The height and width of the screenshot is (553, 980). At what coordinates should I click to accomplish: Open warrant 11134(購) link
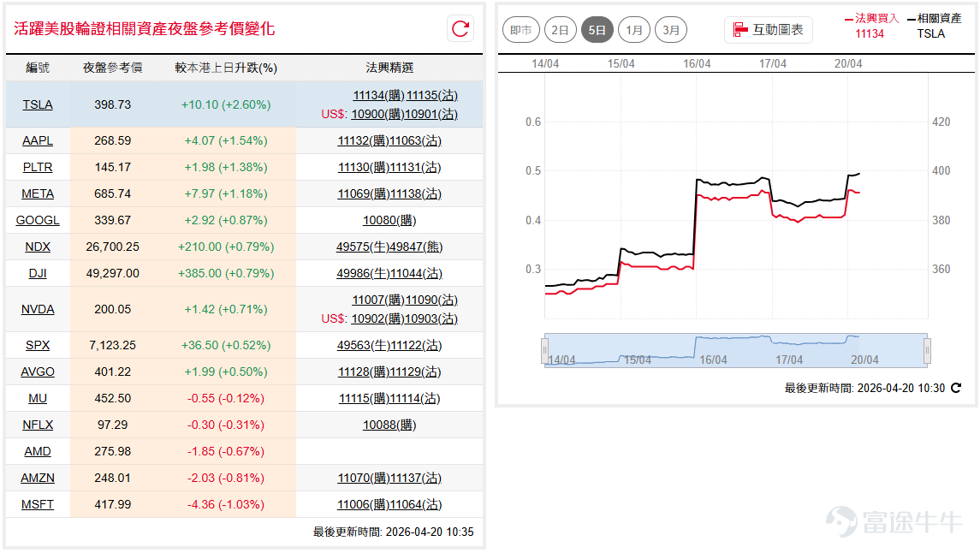pyautogui.click(x=378, y=96)
